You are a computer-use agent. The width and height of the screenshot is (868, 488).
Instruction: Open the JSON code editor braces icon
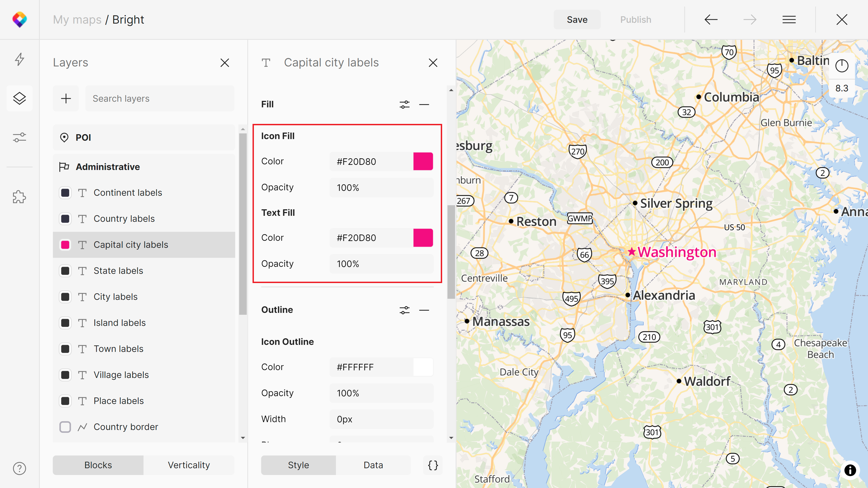(x=433, y=465)
